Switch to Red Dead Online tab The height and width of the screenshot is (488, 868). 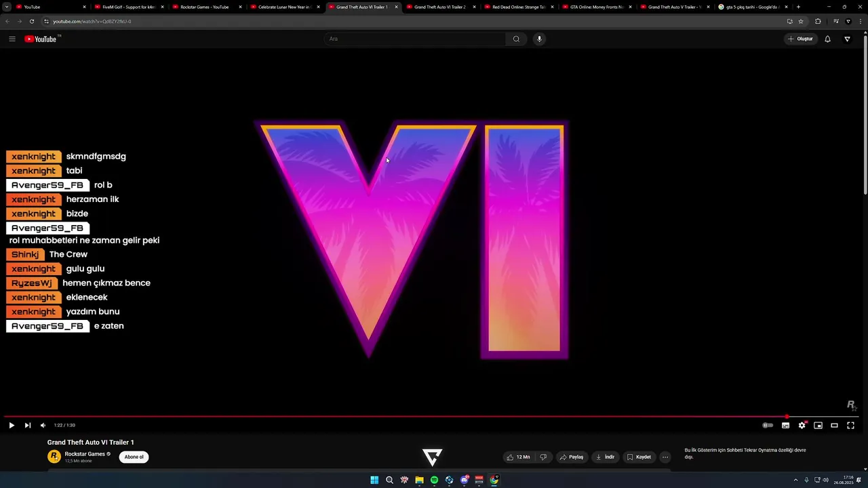coord(519,7)
